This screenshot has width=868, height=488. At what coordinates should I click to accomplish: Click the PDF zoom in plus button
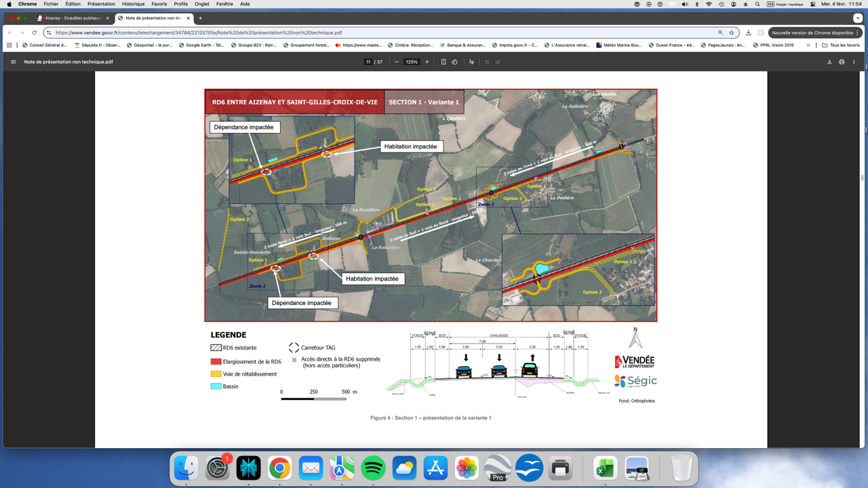pyautogui.click(x=427, y=62)
